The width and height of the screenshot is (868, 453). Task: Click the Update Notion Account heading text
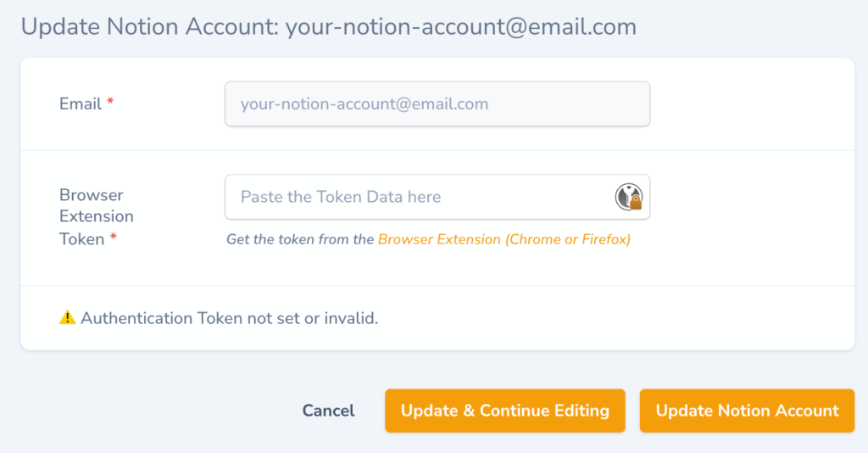tap(149, 26)
